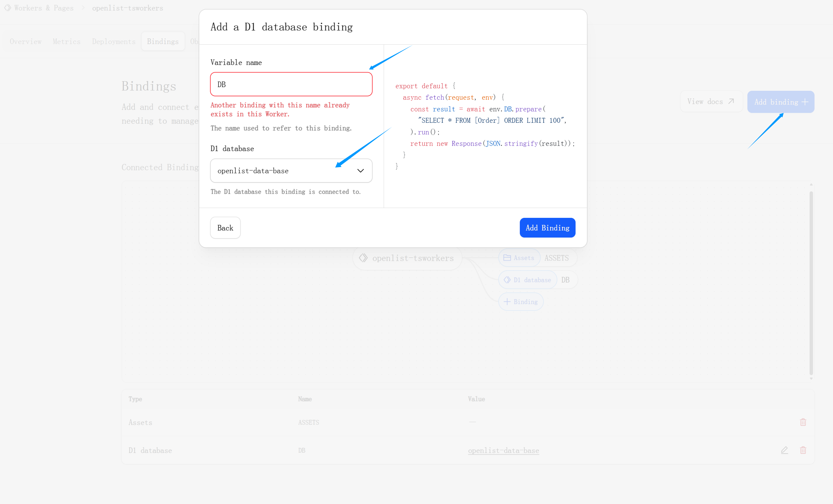
Task: Click the openlist-tsworkers node icon in diagram
Action: tap(363, 258)
